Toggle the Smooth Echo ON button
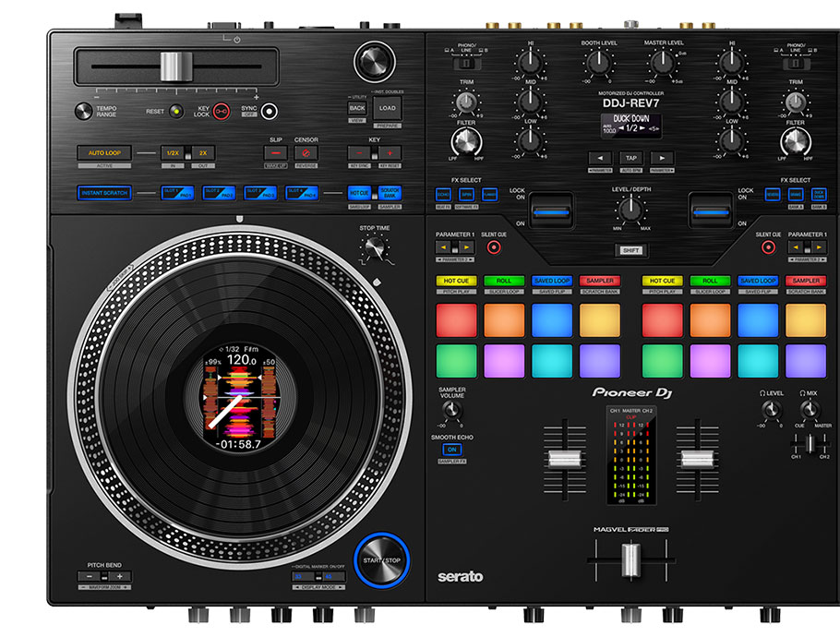Viewport: 840px width, 637px height. (x=451, y=450)
